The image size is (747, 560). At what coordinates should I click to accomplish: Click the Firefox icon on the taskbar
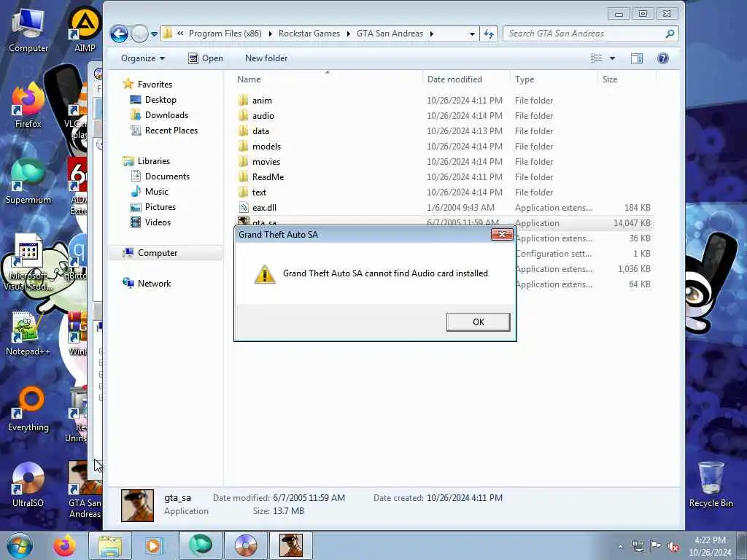coord(64,545)
